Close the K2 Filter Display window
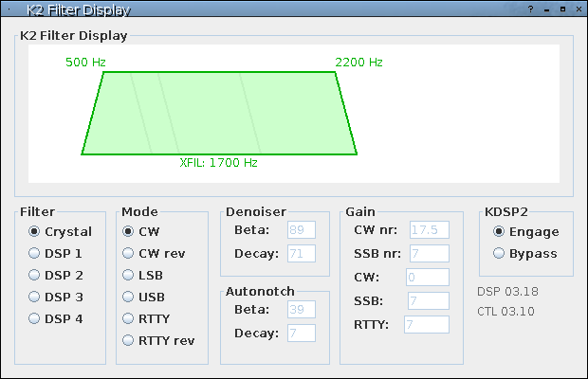The height and width of the screenshot is (379, 588). point(578,9)
